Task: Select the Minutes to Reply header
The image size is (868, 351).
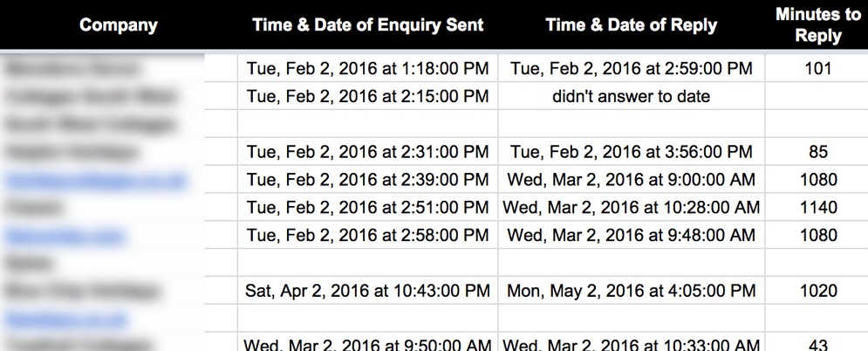Action: (x=817, y=25)
